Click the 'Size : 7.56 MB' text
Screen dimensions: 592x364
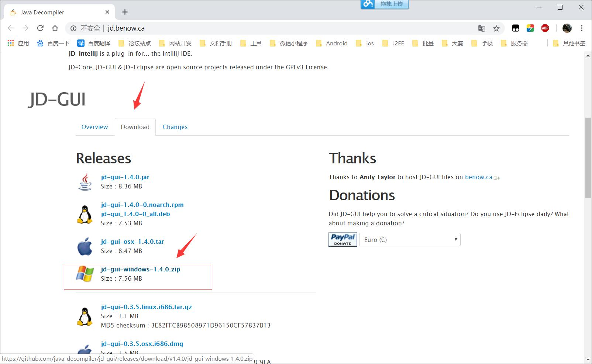tap(121, 278)
